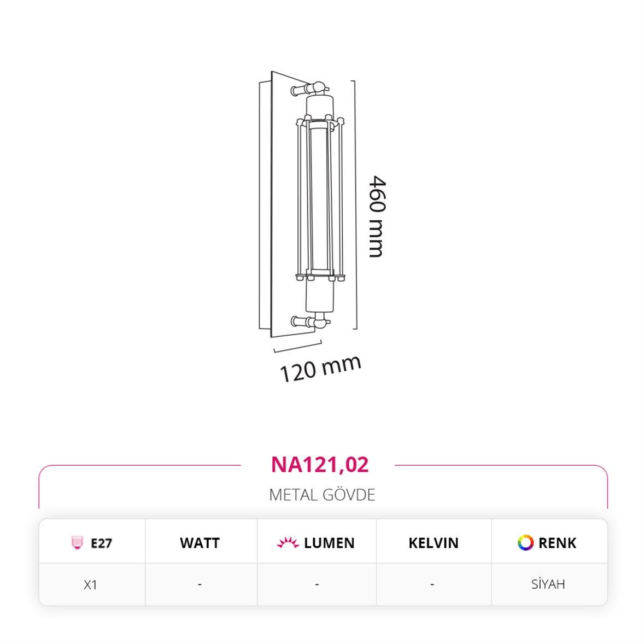Screen dimensions: 644x644
Task: Click the METAL GÖVDE subtitle text
Action: 322,495
